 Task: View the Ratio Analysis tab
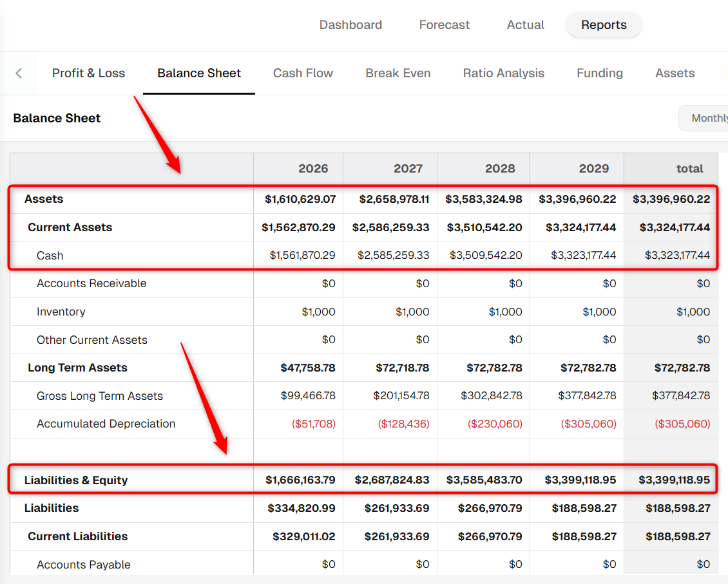click(x=503, y=73)
